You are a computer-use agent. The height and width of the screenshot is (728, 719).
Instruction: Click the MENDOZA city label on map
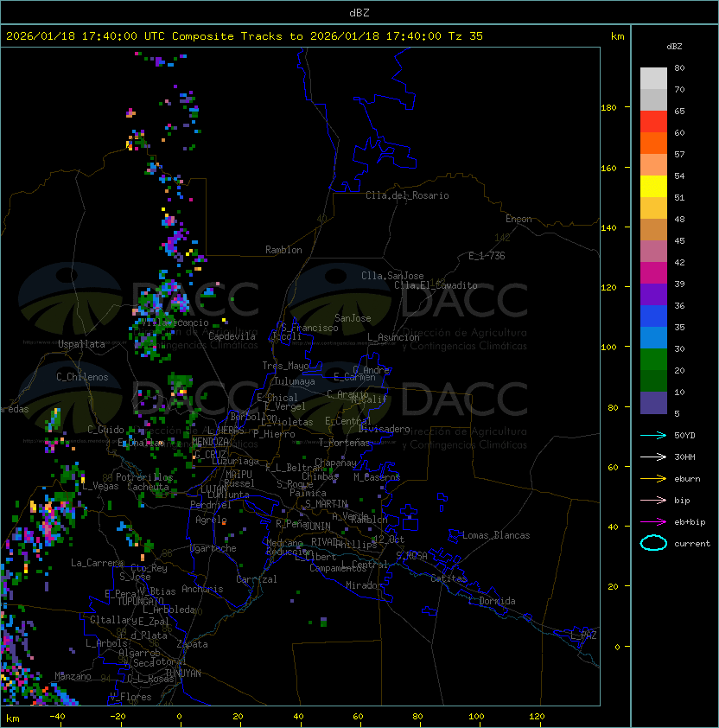coord(210,442)
